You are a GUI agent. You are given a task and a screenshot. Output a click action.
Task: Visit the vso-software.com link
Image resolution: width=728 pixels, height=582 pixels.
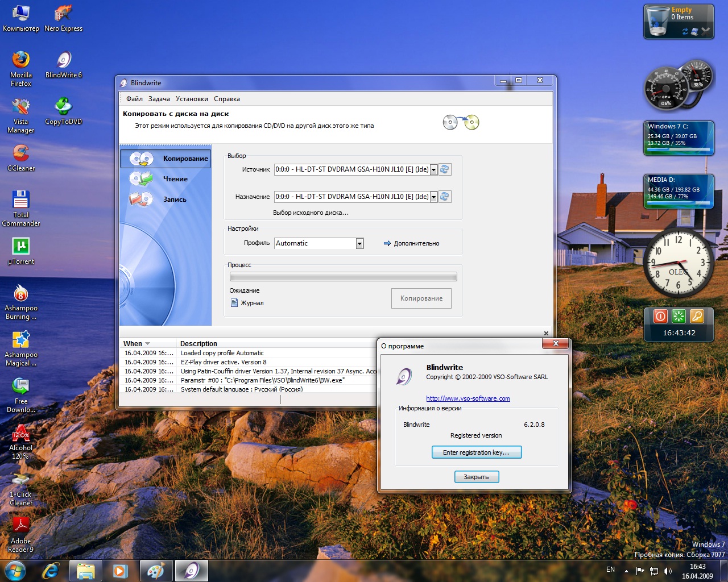click(x=468, y=398)
